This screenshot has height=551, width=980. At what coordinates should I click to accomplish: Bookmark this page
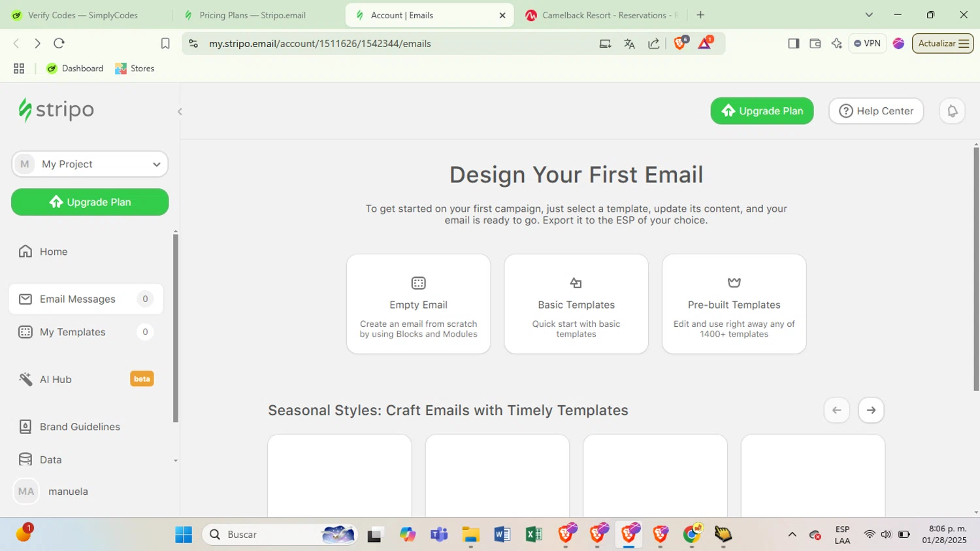tap(165, 43)
